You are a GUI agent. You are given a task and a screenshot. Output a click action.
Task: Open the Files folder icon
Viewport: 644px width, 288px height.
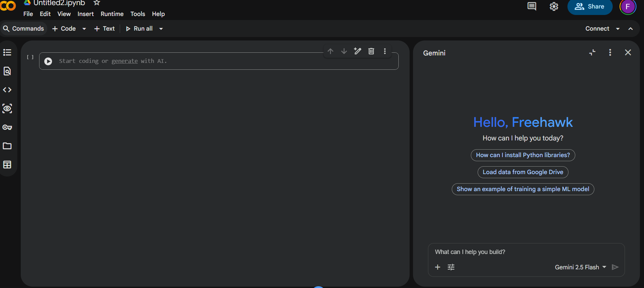7,146
